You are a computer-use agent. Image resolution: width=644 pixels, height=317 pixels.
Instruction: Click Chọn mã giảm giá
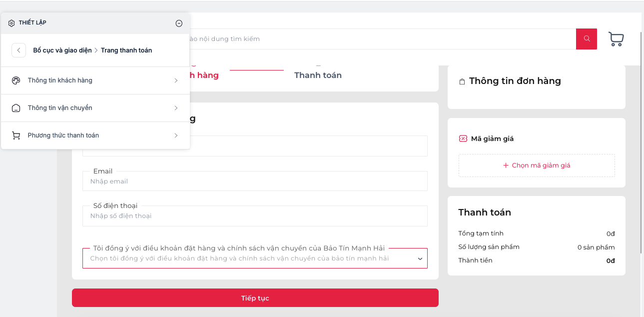[537, 165]
